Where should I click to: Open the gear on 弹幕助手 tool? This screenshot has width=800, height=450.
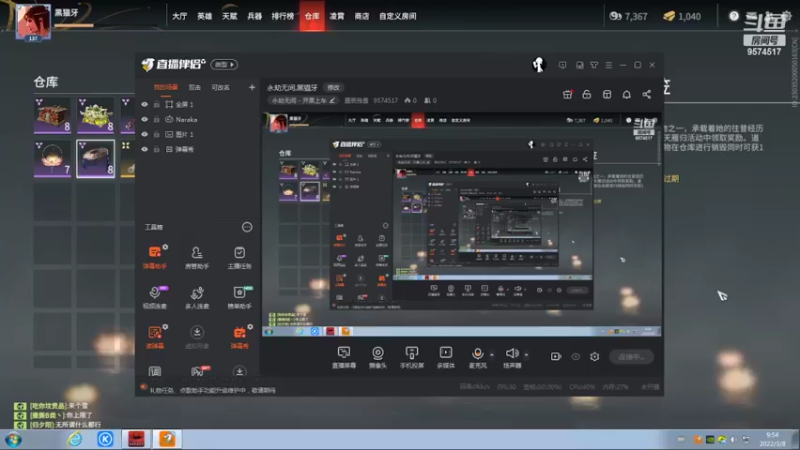click(x=165, y=247)
